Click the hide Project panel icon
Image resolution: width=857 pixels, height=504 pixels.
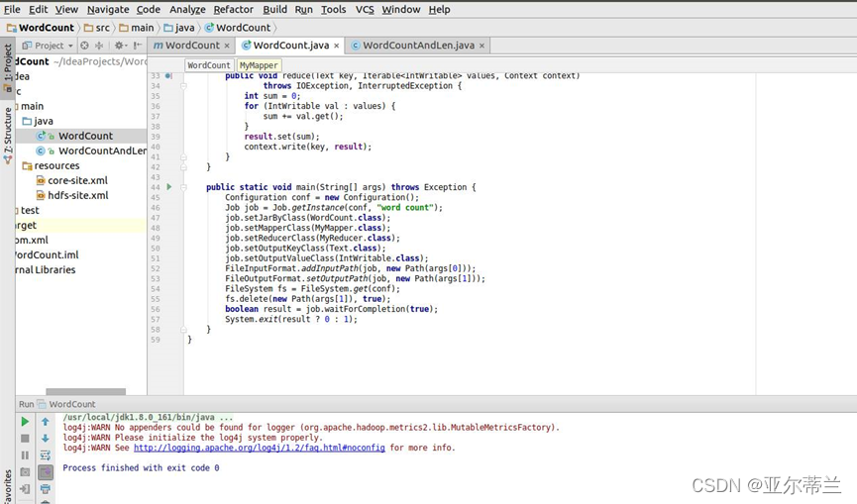(x=137, y=46)
